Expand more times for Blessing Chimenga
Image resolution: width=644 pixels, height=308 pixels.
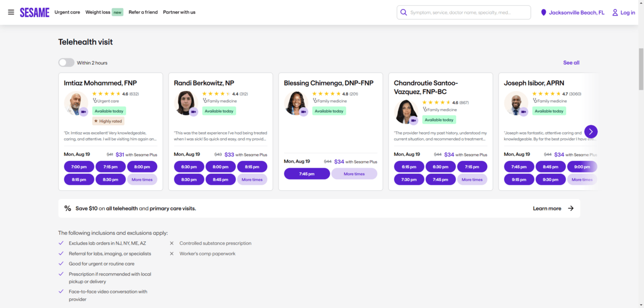[354, 174]
